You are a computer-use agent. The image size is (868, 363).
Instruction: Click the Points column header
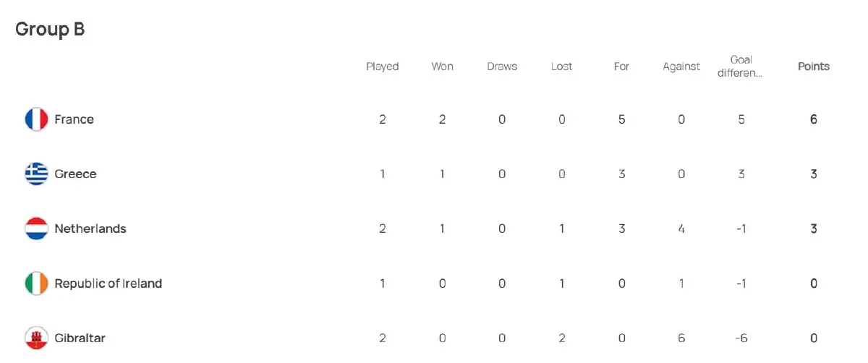click(x=814, y=67)
